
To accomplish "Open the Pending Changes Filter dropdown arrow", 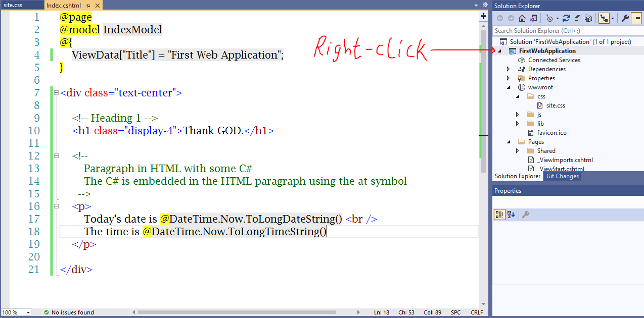I will [x=557, y=18].
